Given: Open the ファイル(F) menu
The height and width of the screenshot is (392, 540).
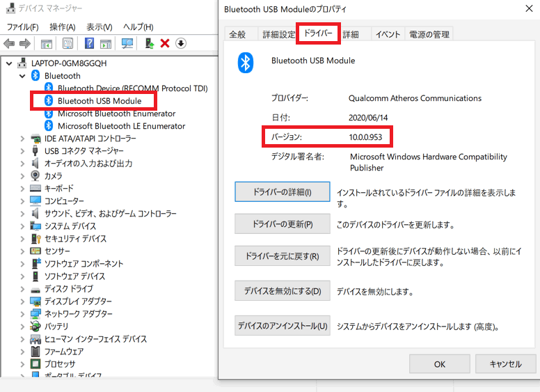Looking at the screenshot, I should pos(23,27).
